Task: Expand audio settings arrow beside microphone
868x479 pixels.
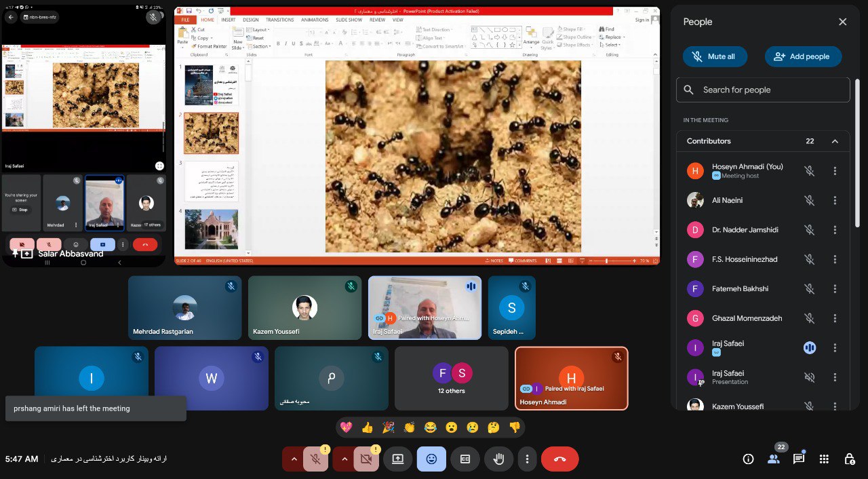Action: (293, 459)
